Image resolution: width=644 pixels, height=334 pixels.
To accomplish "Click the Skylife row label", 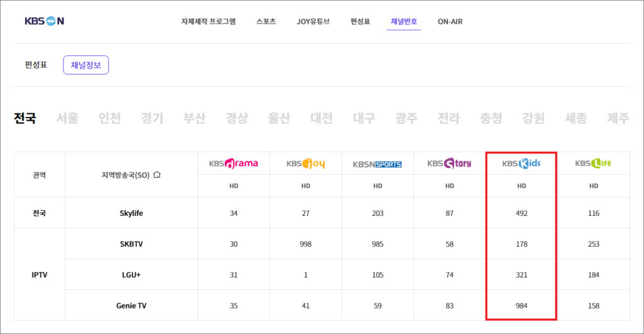I will point(131,213).
